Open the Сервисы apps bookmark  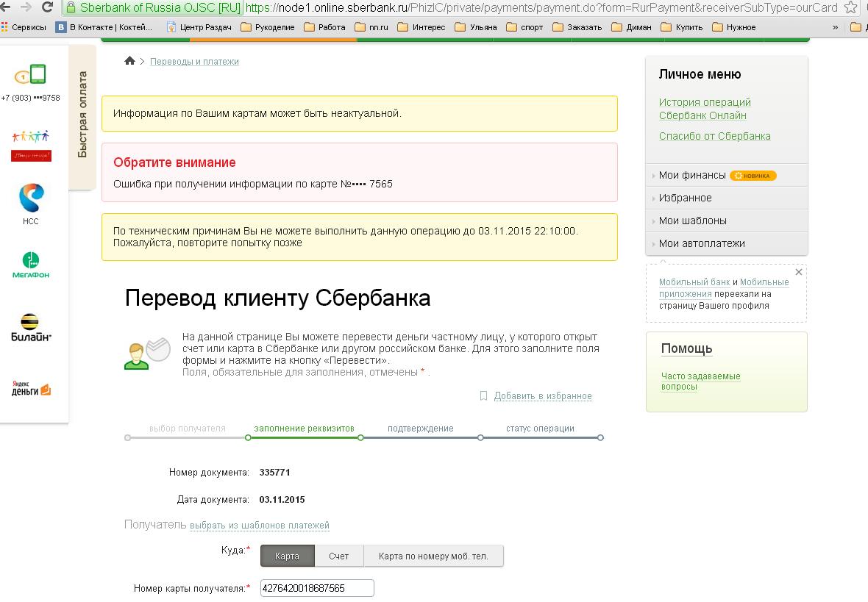[x=24, y=27]
